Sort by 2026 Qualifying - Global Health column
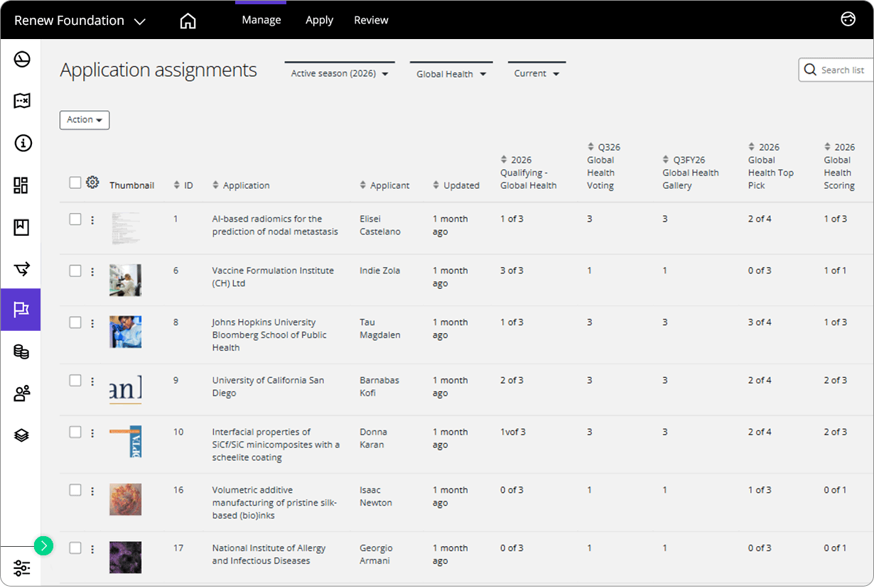The width and height of the screenshot is (874, 588). 529,173
